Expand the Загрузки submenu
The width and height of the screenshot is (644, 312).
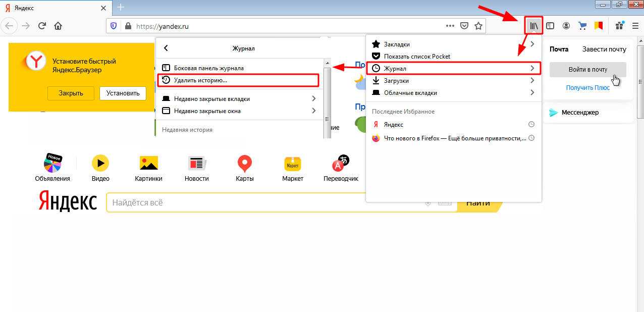[x=532, y=81]
